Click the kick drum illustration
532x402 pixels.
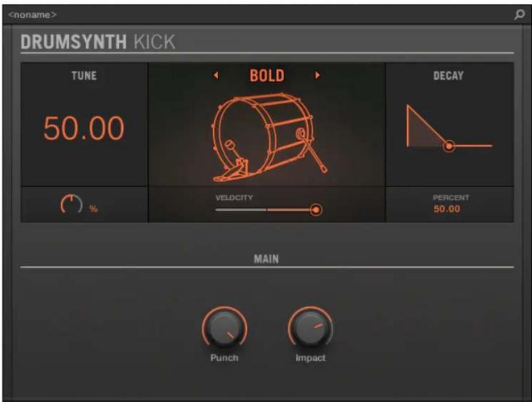point(269,138)
